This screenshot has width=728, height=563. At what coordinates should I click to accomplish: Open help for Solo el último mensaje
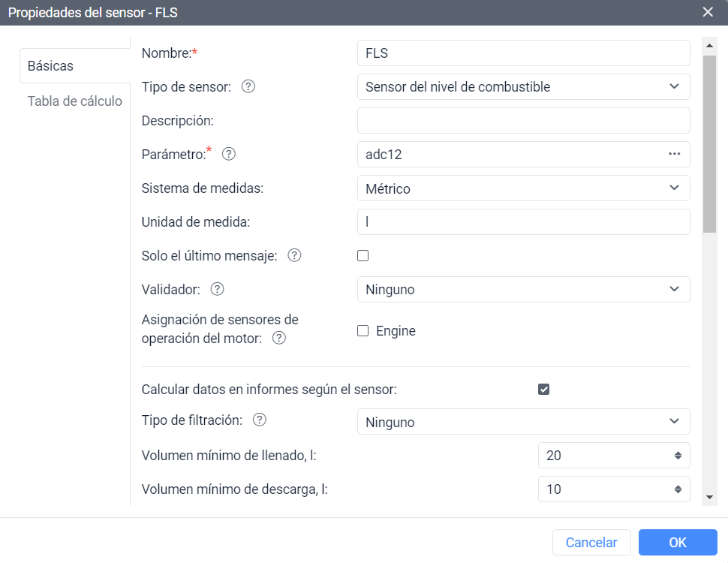click(x=294, y=255)
